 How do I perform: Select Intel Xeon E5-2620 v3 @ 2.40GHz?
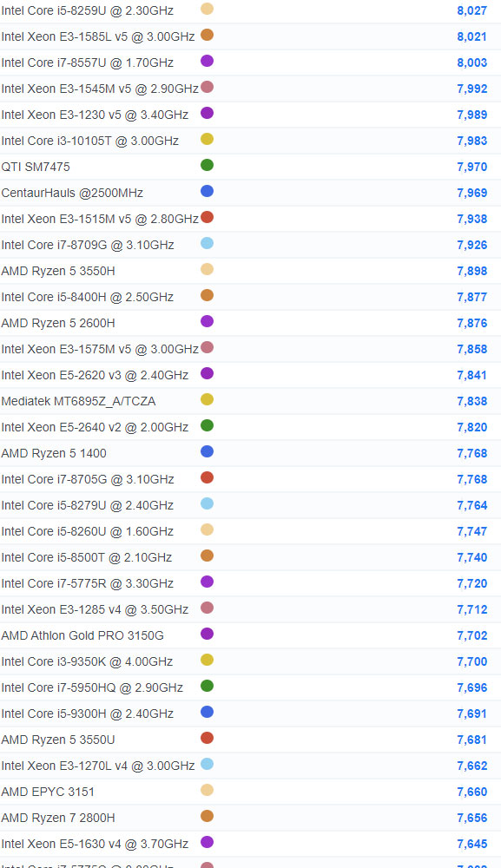[x=95, y=375]
